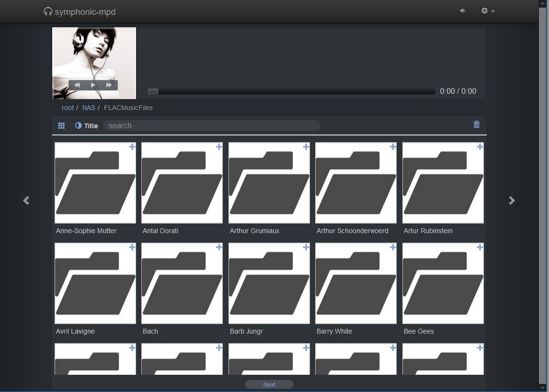Open the settings gear dropdown
The height and width of the screenshot is (392, 549).
coord(488,11)
